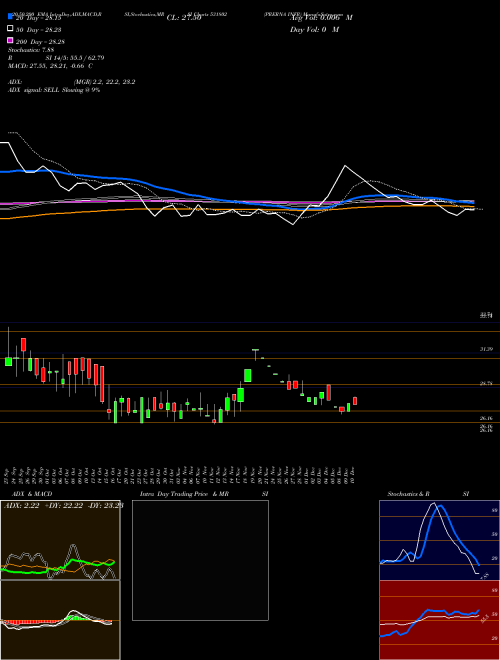Open the ADX indicator mini chart
Viewport: 500px width, 660px height.
pos(60,540)
